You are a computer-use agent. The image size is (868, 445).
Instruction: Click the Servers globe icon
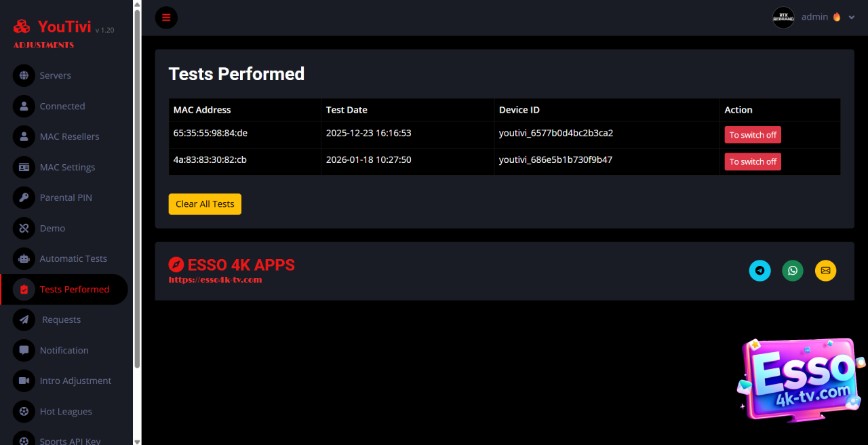[24, 75]
